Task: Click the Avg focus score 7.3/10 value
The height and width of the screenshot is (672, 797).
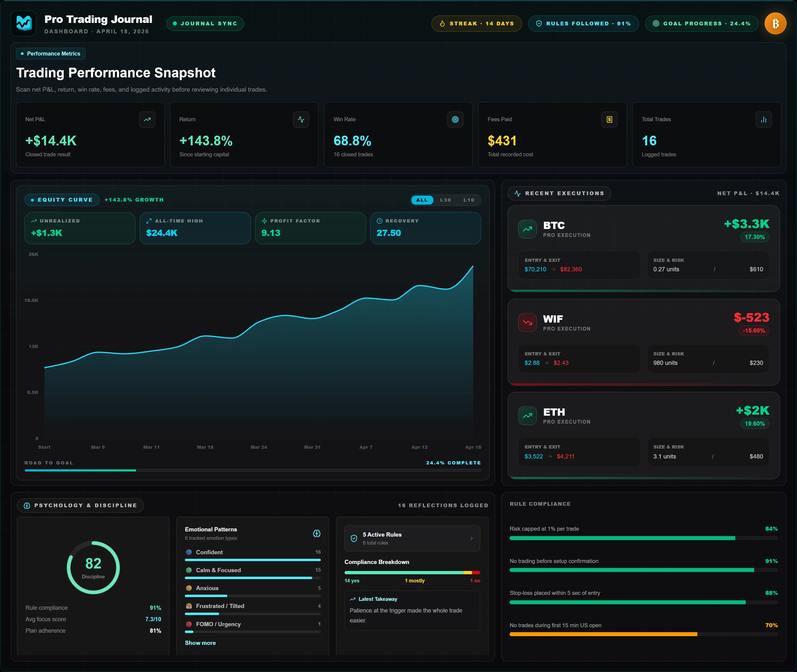Action: tap(153, 619)
